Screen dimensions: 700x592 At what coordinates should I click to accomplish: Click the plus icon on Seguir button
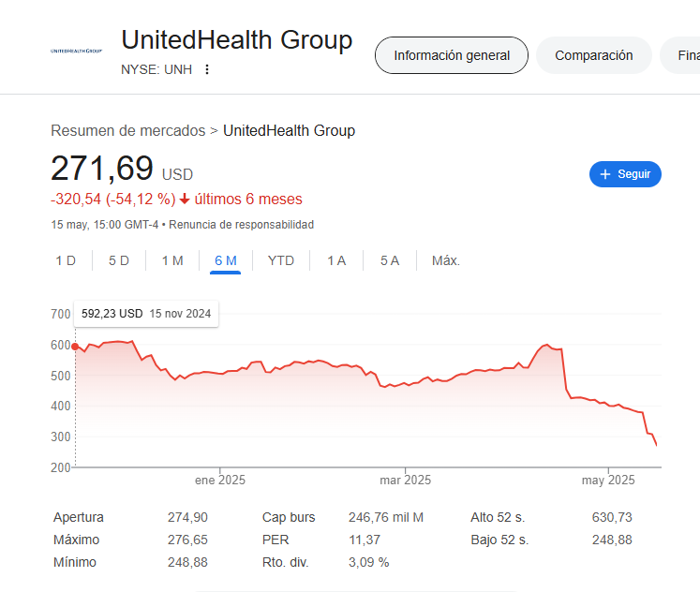[605, 174]
